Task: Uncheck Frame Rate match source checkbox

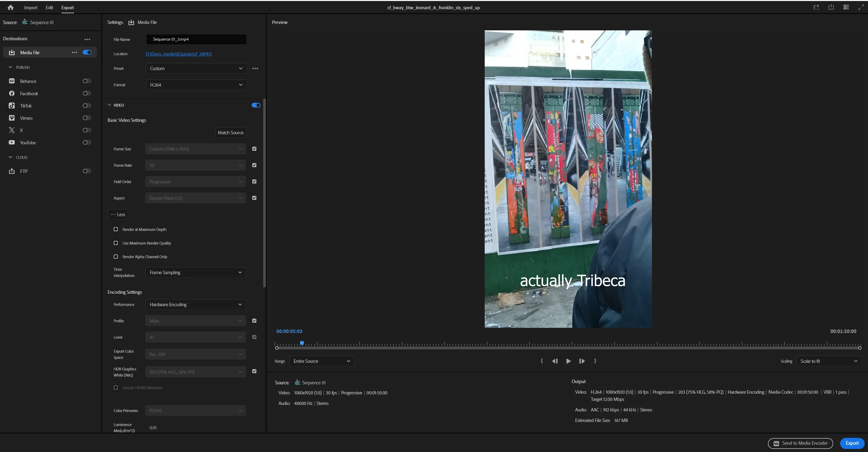Action: 254,165
